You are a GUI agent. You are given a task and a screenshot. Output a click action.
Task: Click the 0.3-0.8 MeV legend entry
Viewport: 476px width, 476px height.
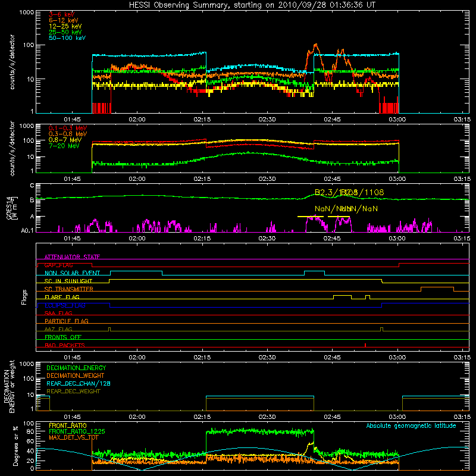pos(68,134)
